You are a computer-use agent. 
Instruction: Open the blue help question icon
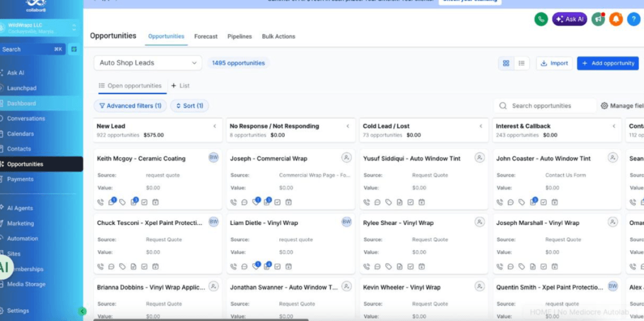pos(634,19)
